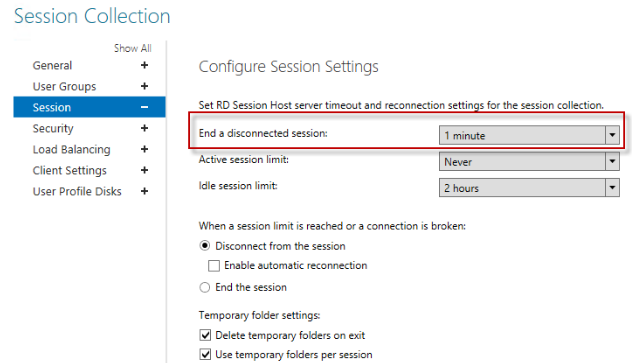Select the General page label

click(52, 66)
